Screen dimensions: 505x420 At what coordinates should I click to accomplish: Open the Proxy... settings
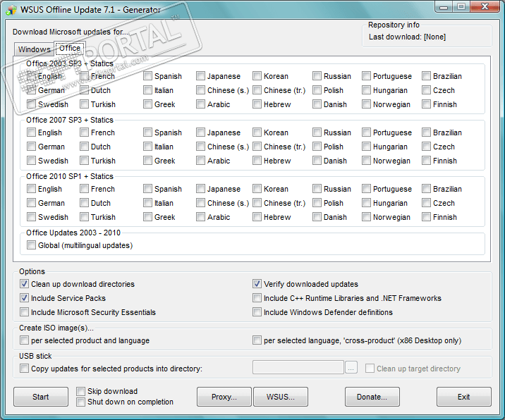point(224,397)
